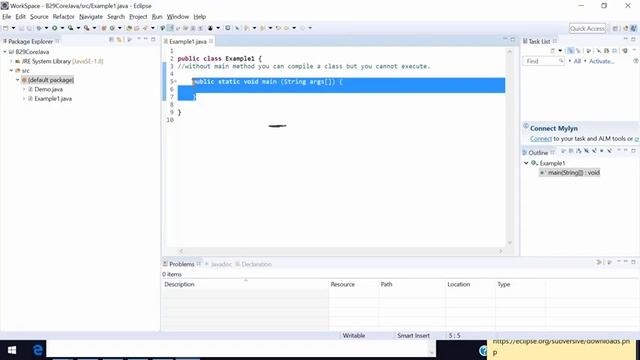Switch to the Javadoc tab

point(218,264)
